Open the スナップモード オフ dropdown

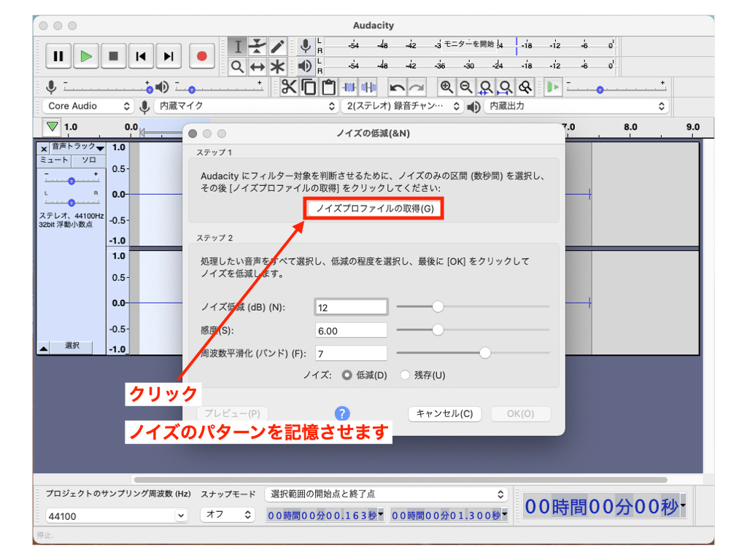coord(228,515)
